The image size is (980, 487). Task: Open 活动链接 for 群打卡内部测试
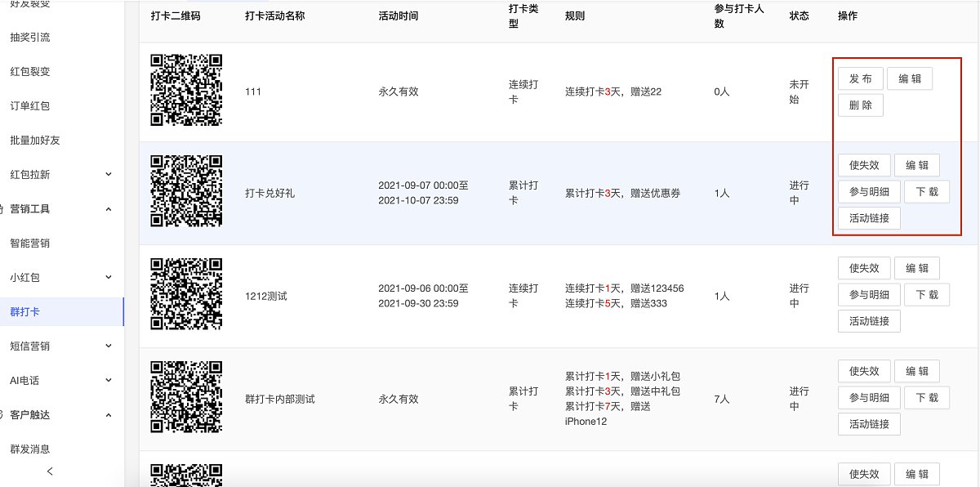(869, 424)
